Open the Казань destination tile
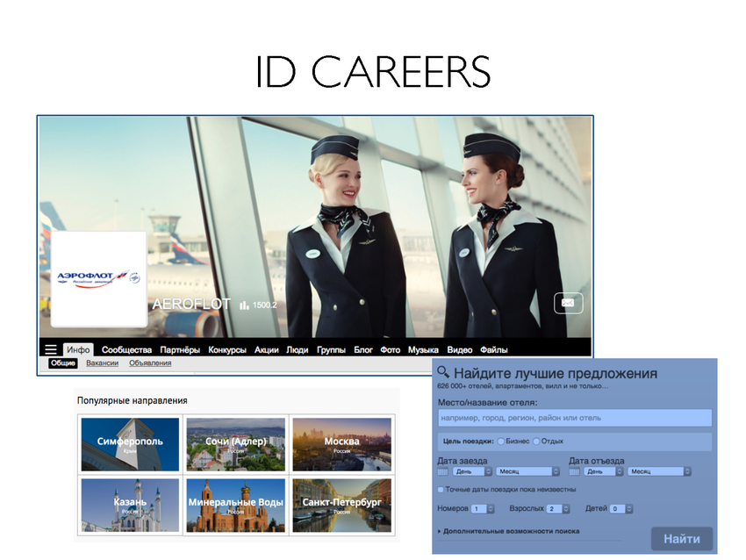Image resolution: width=746 pixels, height=560 pixels. click(130, 505)
